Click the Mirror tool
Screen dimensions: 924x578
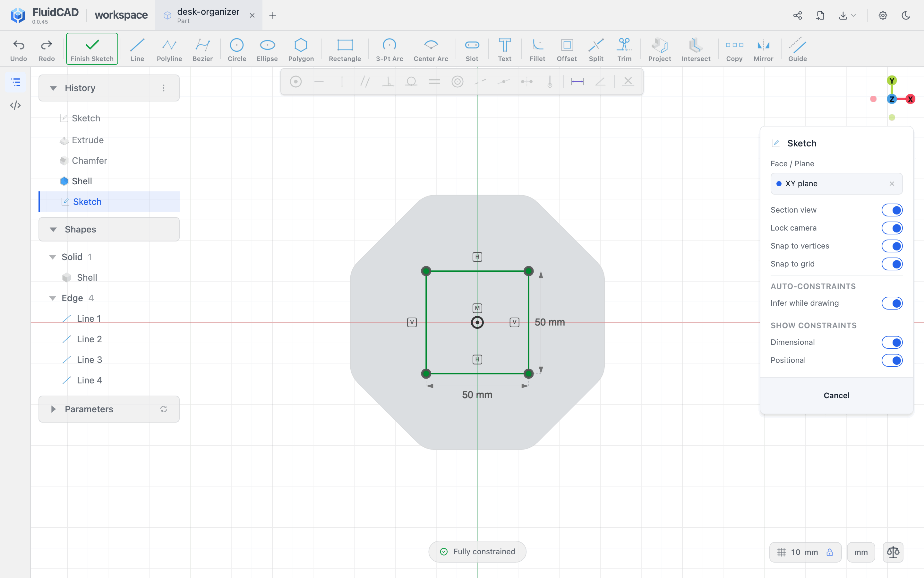click(x=763, y=49)
